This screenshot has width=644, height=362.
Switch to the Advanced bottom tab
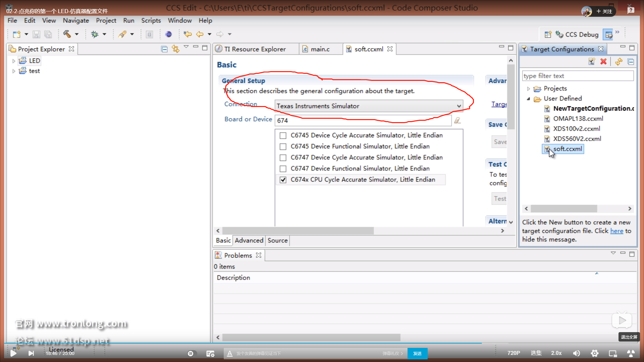tap(249, 241)
